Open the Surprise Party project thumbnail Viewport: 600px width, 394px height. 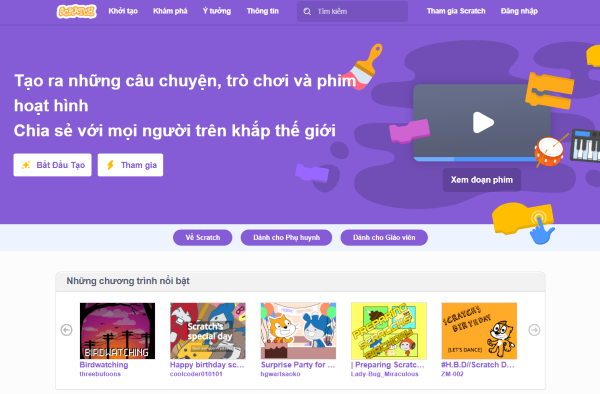click(298, 331)
